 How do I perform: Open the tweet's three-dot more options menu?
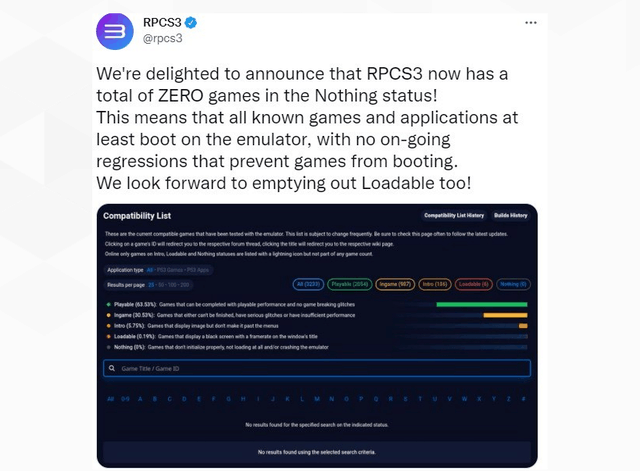[531, 23]
